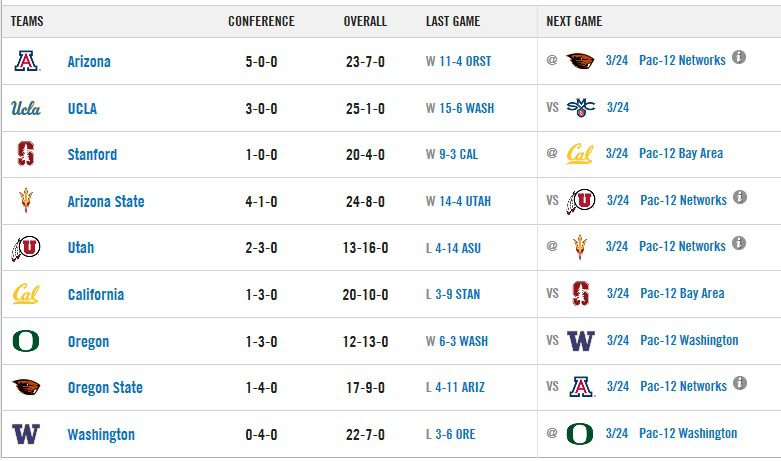Click Pac-12 Washington link in Oregon row
The width and height of the screenshot is (781, 461).
tap(689, 340)
